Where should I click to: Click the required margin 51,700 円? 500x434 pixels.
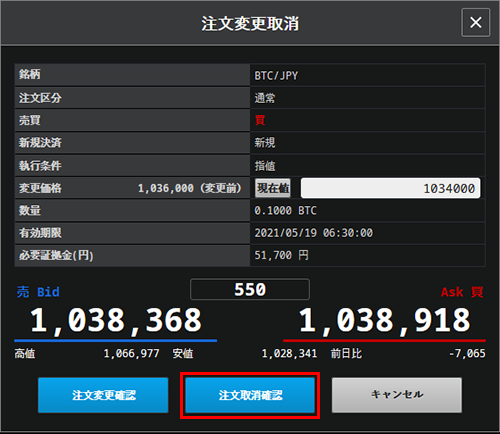(281, 255)
